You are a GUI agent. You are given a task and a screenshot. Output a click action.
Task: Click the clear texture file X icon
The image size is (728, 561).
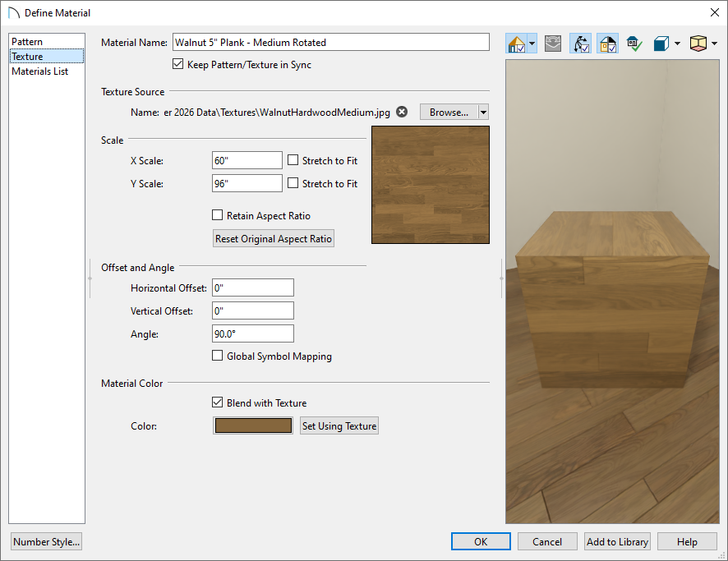[x=401, y=112]
